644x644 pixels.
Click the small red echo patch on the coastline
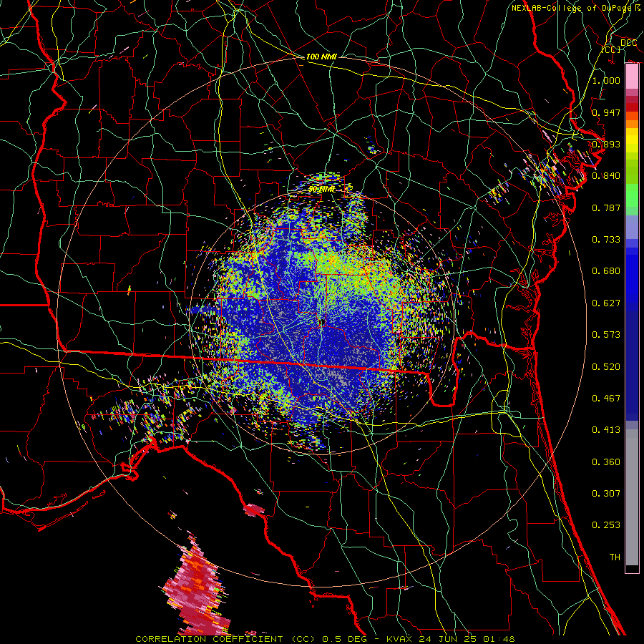point(254,509)
